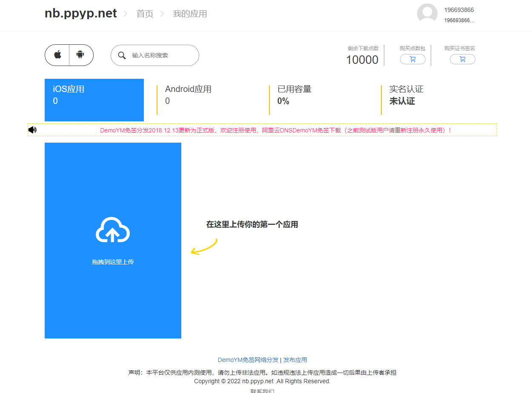532x393 pixels.
Task: Select the Android platform filter icon
Action: pyautogui.click(x=81, y=55)
